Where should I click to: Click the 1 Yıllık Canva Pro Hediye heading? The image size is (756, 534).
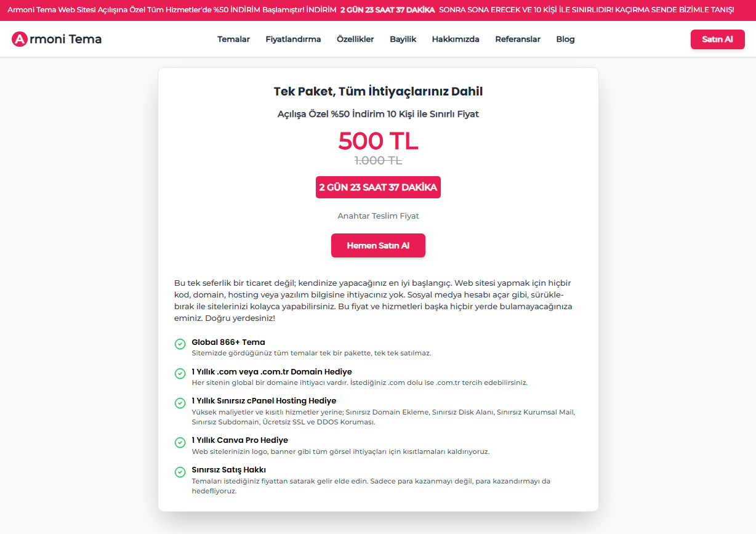239,440
